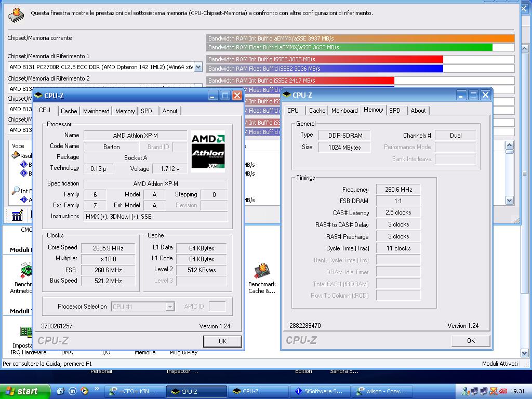Open SPD tab in CPU-Z processor window

tap(147, 111)
